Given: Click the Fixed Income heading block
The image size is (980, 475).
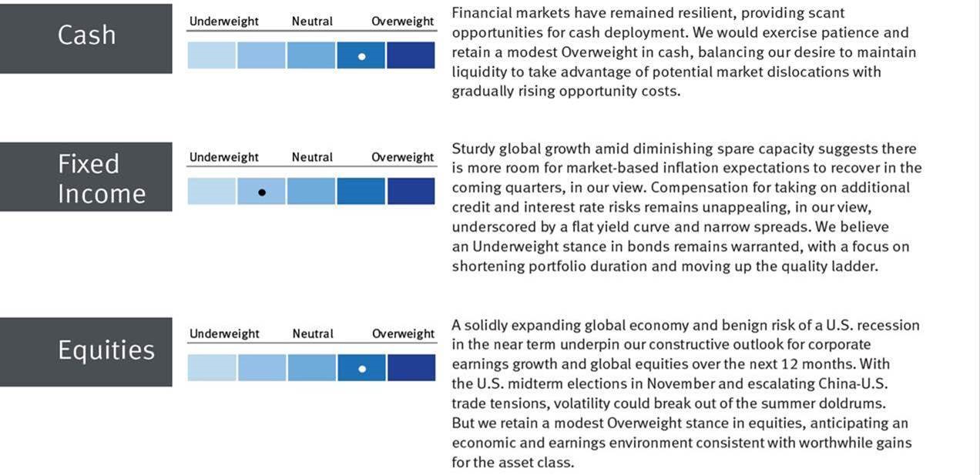Looking at the screenshot, I should 86,177.
